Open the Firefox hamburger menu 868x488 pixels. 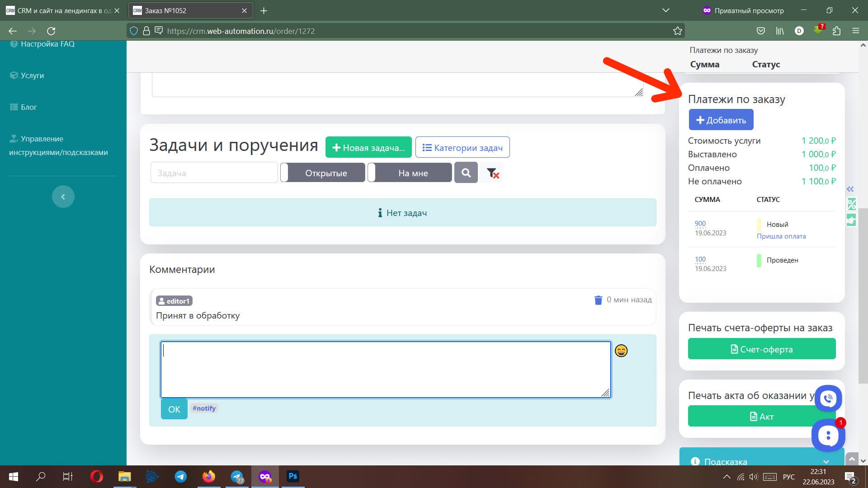tap(856, 31)
